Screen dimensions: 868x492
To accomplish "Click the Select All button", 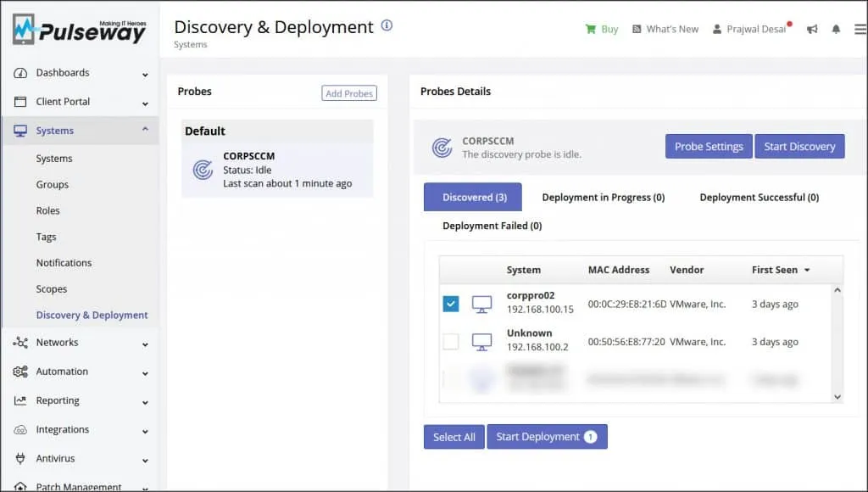I will (454, 437).
